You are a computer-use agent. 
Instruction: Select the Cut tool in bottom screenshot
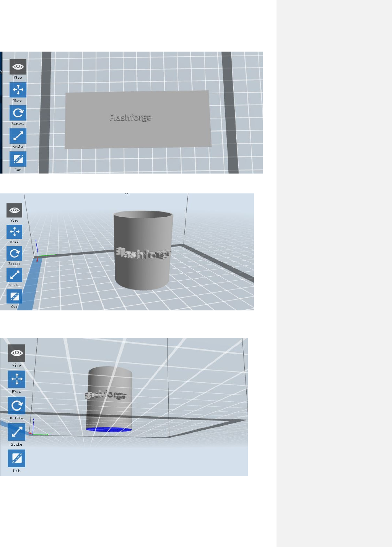(x=17, y=458)
